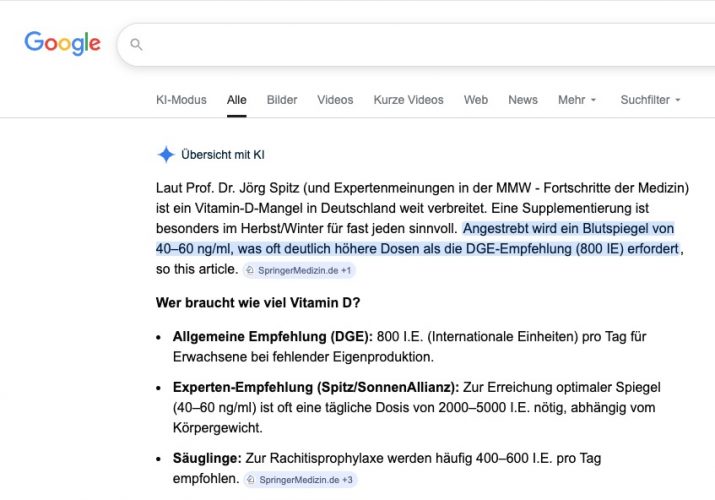This screenshot has width=715, height=500.
Task: Open the News tab
Action: click(523, 100)
